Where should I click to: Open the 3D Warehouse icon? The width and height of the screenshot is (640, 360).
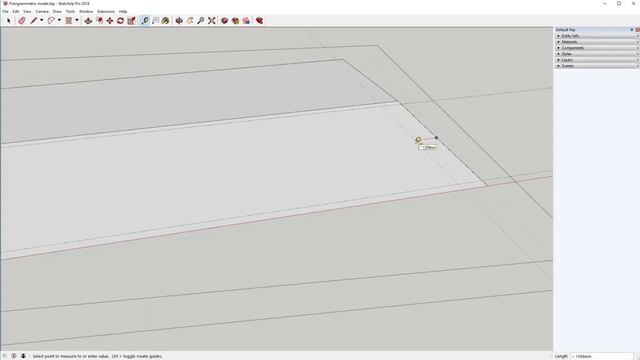click(x=224, y=20)
